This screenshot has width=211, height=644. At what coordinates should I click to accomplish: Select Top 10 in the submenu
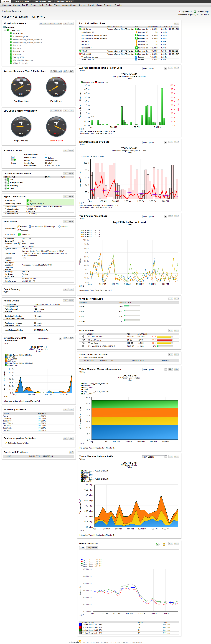pyautogui.click(x=25, y=5)
